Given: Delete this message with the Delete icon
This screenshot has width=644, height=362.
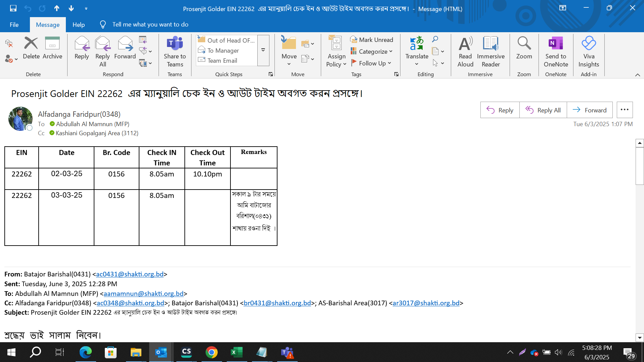Looking at the screenshot, I should coord(31,48).
